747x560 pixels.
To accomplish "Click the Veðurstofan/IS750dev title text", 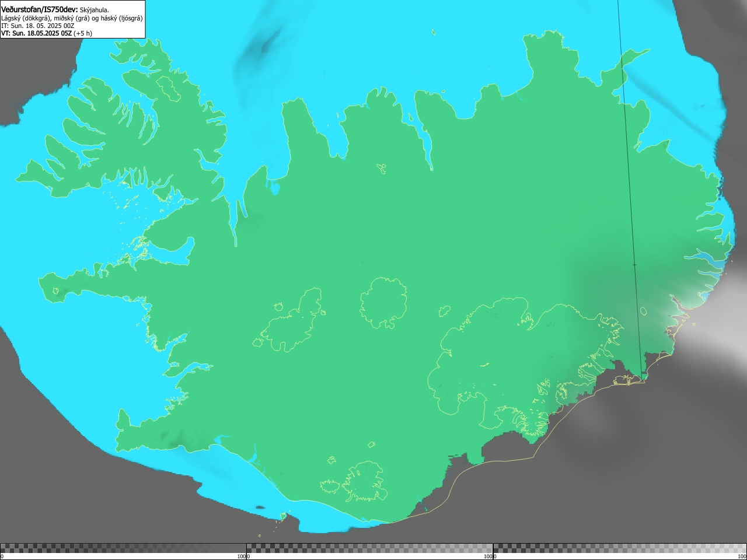I will point(40,9).
